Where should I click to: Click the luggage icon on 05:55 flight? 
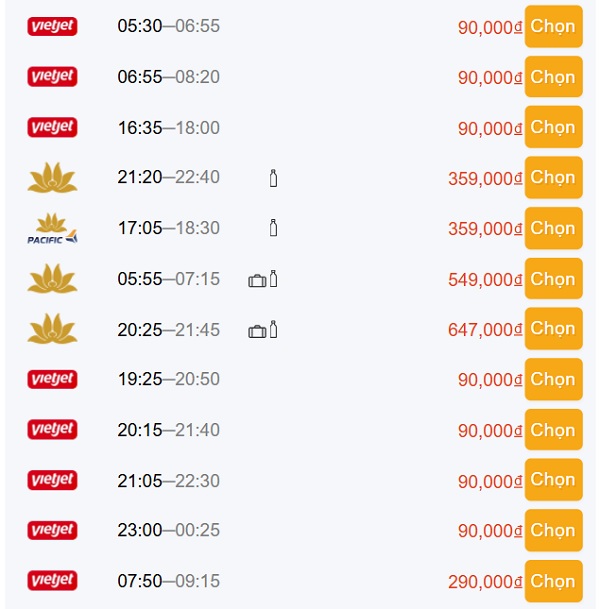[x=257, y=280]
